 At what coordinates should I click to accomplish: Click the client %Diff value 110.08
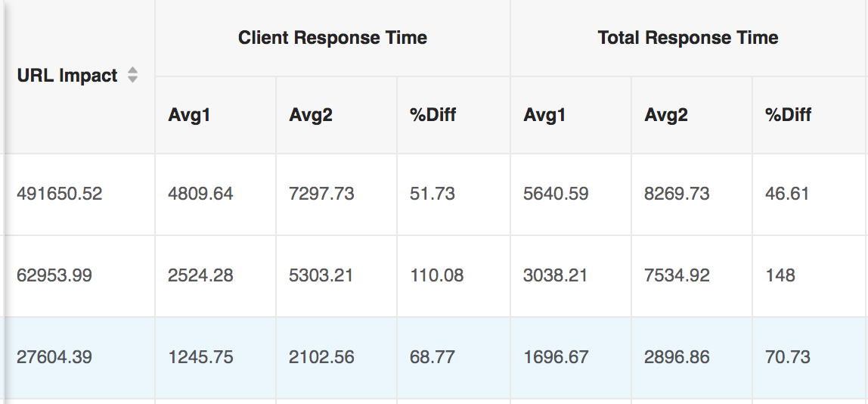[437, 275]
